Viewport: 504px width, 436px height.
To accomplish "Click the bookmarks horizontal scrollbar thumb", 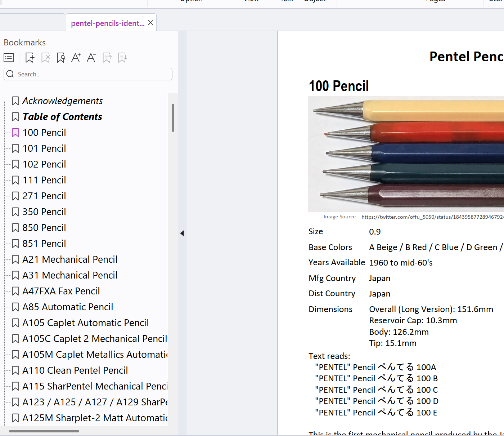I will coord(44,431).
